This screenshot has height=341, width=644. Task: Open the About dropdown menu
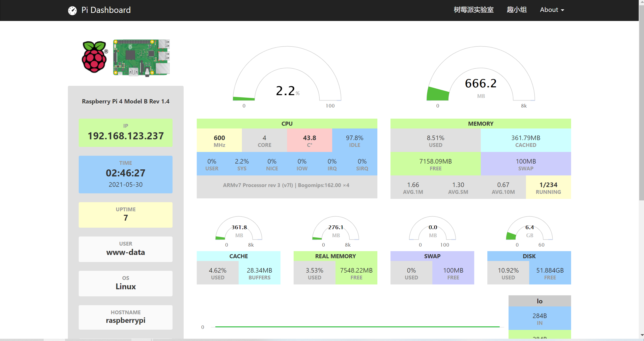click(x=551, y=10)
